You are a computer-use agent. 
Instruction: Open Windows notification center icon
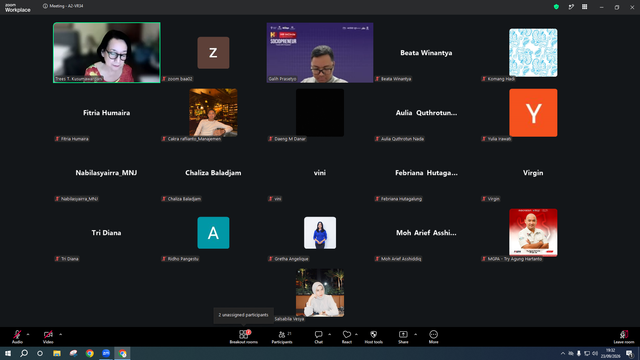point(629,353)
